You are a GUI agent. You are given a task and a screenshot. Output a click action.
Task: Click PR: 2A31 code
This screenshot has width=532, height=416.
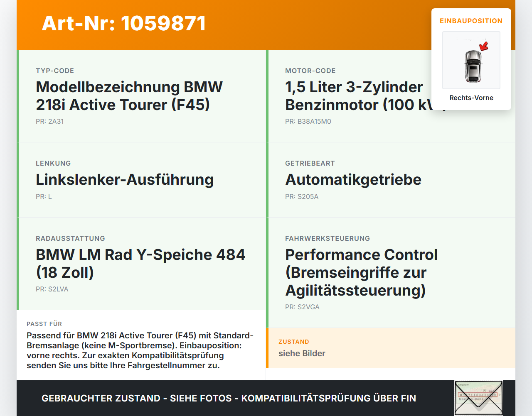49,121
